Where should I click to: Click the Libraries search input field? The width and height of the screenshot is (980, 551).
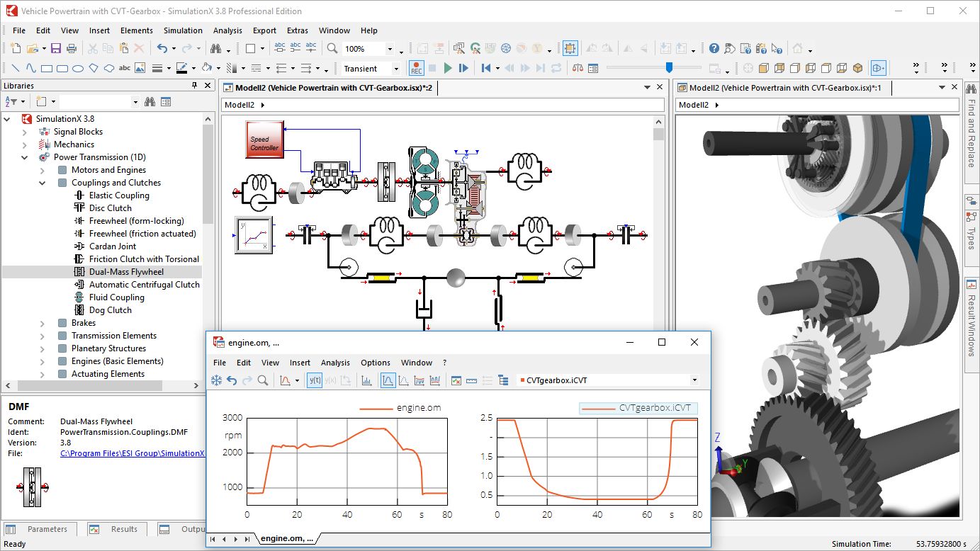[x=94, y=102]
